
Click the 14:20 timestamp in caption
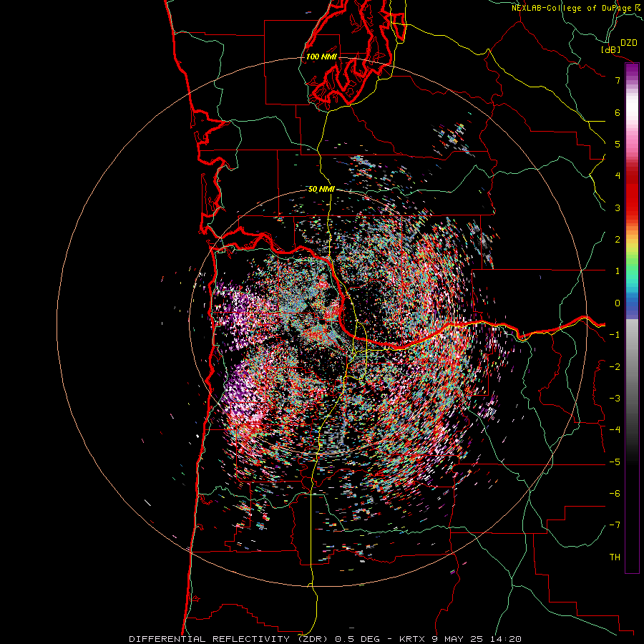point(507,639)
